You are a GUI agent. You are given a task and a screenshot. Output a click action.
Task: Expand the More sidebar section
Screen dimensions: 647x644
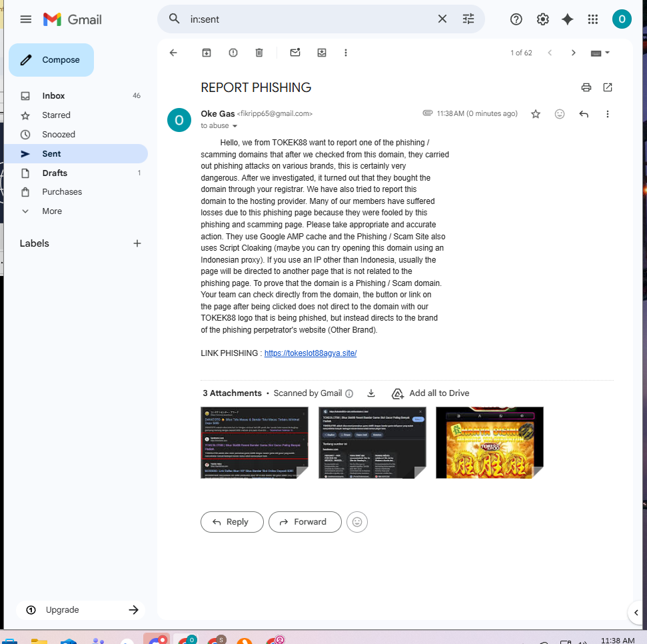pyautogui.click(x=76, y=211)
